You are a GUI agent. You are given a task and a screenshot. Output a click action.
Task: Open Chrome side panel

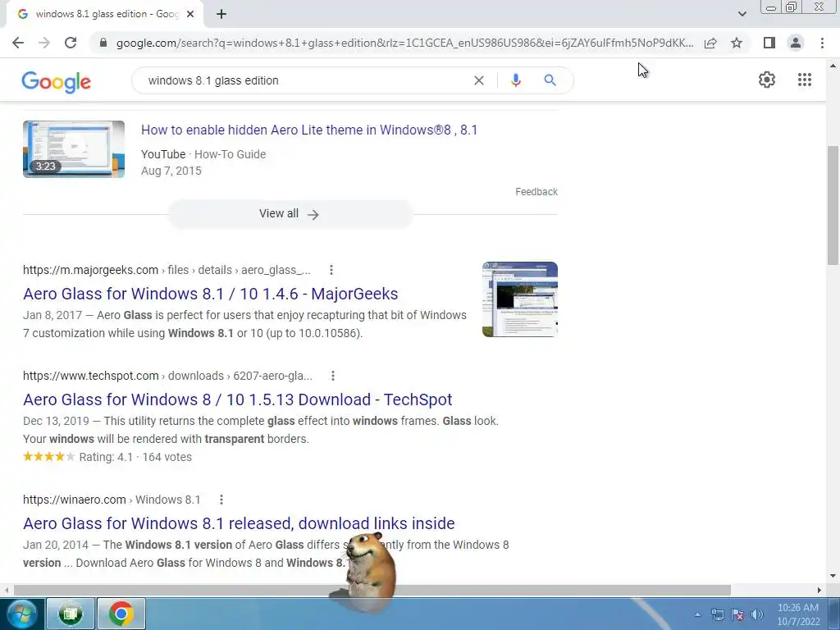point(769,43)
